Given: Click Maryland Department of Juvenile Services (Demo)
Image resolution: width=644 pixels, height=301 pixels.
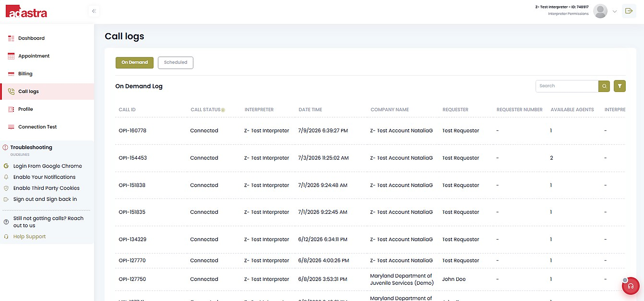Looking at the screenshot, I should (x=402, y=279).
